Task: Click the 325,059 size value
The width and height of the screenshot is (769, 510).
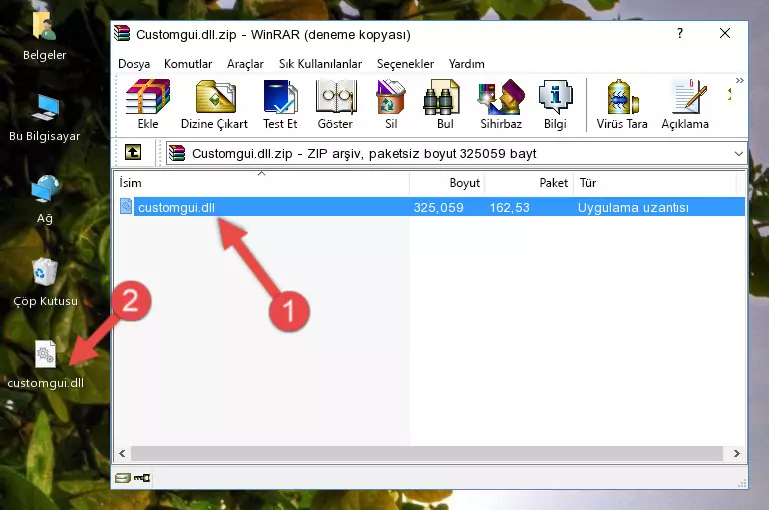Action: tap(438, 207)
